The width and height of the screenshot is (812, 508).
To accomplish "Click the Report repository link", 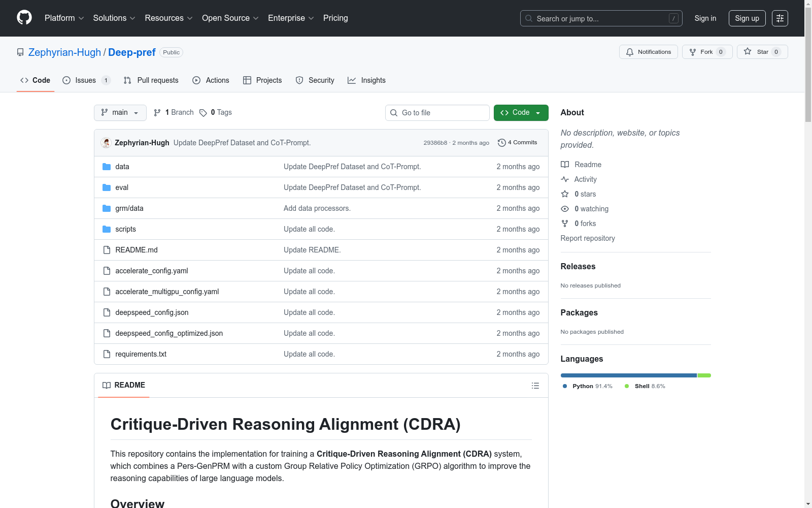I will (x=588, y=238).
